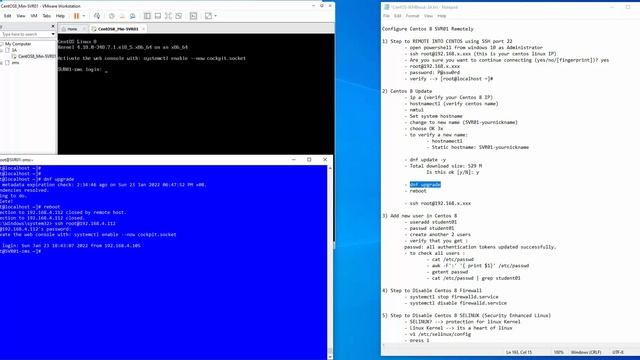This screenshot has height=360, width=640.
Task: Toggle the thumbnail bar view icon
Action: click(158, 16)
